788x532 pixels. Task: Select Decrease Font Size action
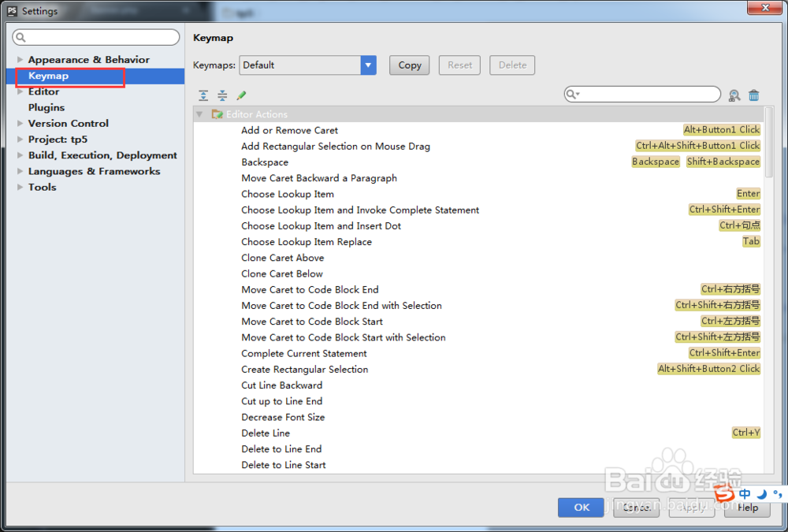point(283,417)
